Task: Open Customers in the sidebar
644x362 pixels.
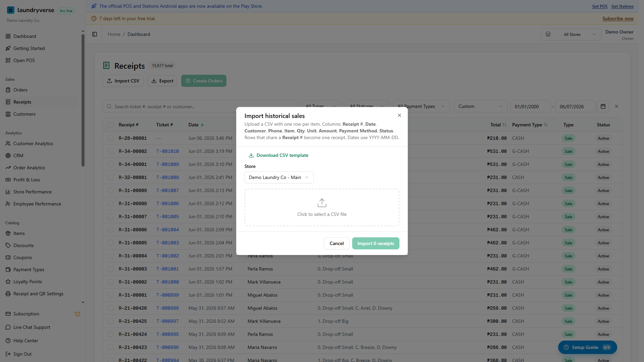Action: (24, 114)
